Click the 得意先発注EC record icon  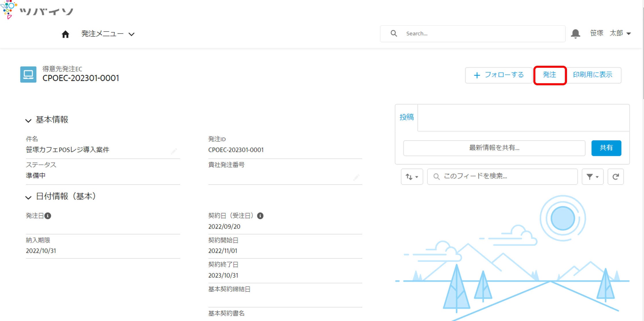pos(28,74)
